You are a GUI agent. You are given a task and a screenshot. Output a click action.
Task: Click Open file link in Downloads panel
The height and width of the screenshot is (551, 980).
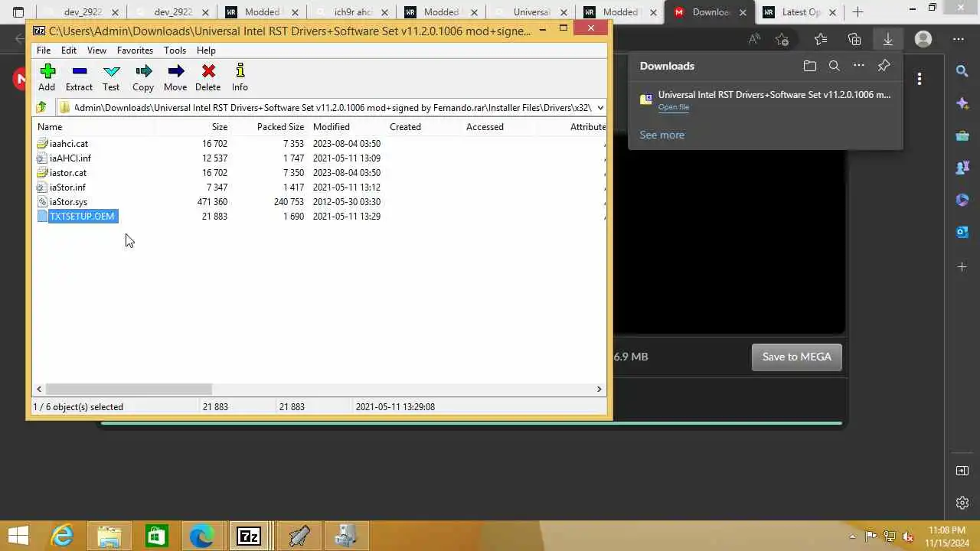click(674, 107)
